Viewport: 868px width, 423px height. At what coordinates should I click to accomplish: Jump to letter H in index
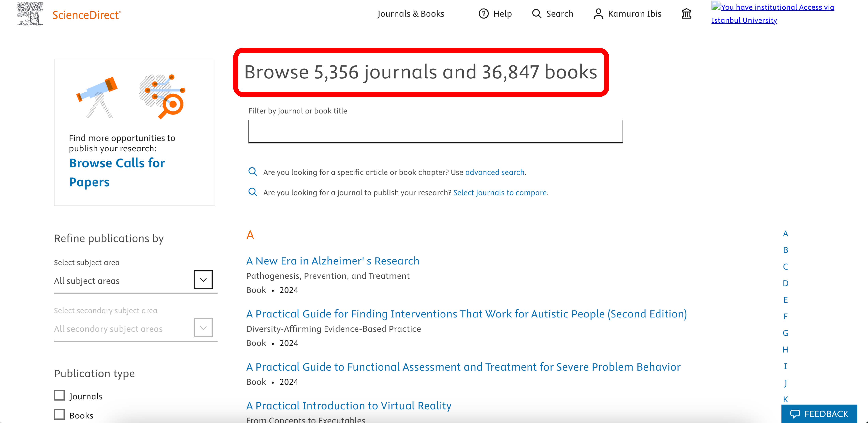tap(786, 350)
